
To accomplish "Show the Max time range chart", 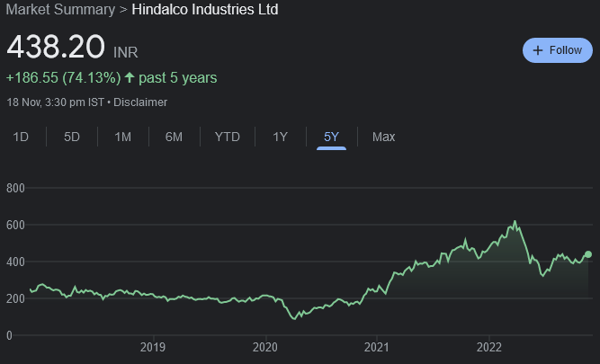I will tap(383, 137).
